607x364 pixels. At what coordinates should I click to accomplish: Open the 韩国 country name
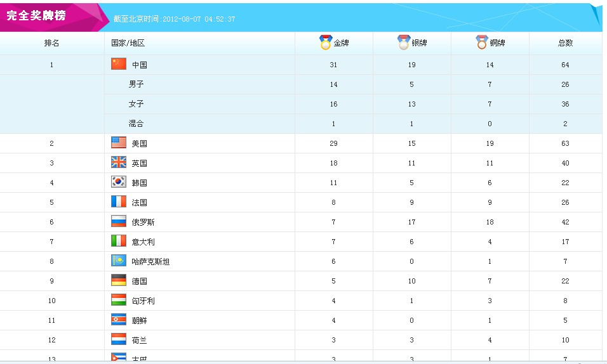click(139, 183)
